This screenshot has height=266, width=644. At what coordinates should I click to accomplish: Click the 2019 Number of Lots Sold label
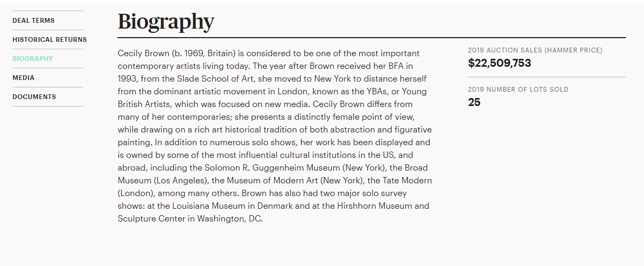518,90
